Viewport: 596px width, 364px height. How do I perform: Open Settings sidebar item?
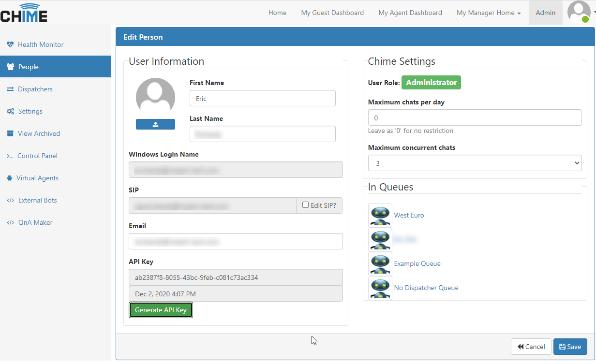click(55, 111)
